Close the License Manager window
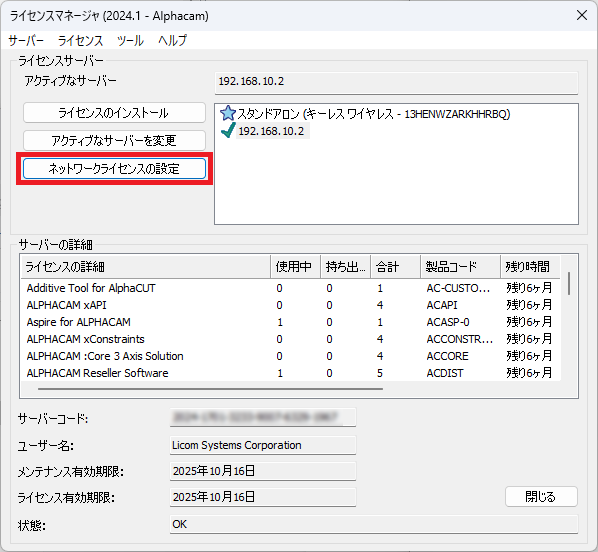The height and width of the screenshot is (552, 598). [x=582, y=15]
